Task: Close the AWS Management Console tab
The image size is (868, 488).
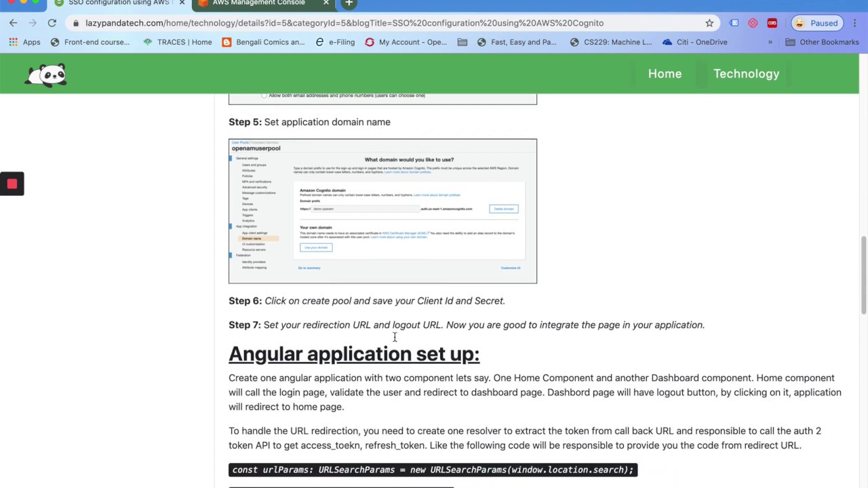Action: [325, 3]
